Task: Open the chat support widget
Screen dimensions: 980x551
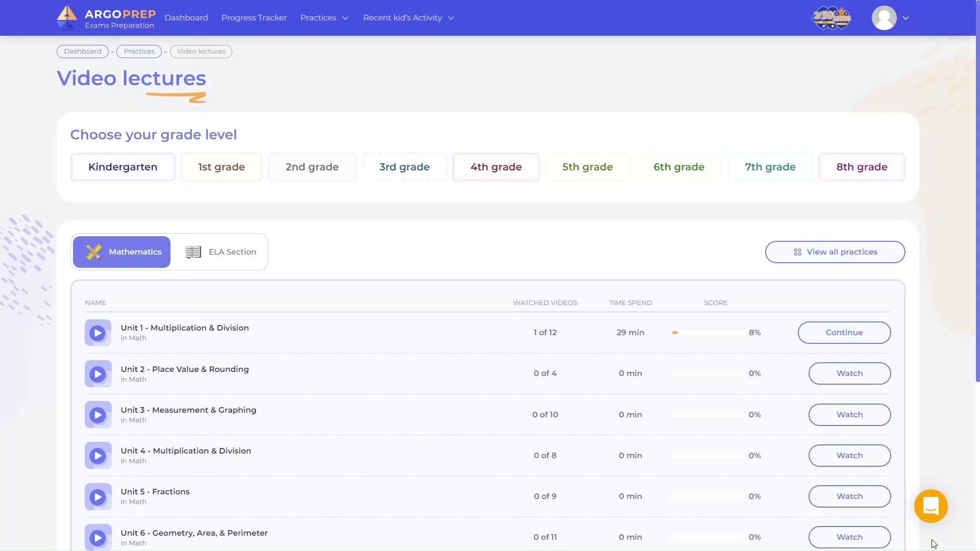Action: point(930,506)
